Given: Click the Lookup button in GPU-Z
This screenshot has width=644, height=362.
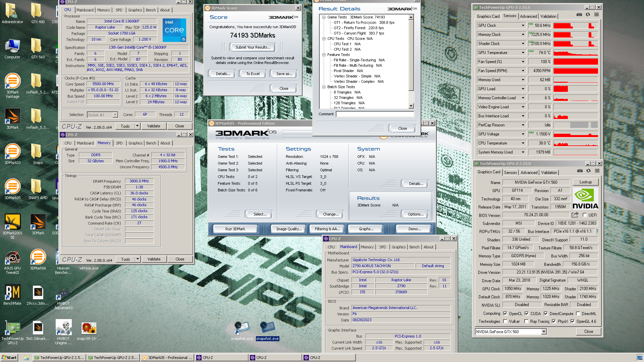Looking at the screenshot, I should [x=585, y=182].
